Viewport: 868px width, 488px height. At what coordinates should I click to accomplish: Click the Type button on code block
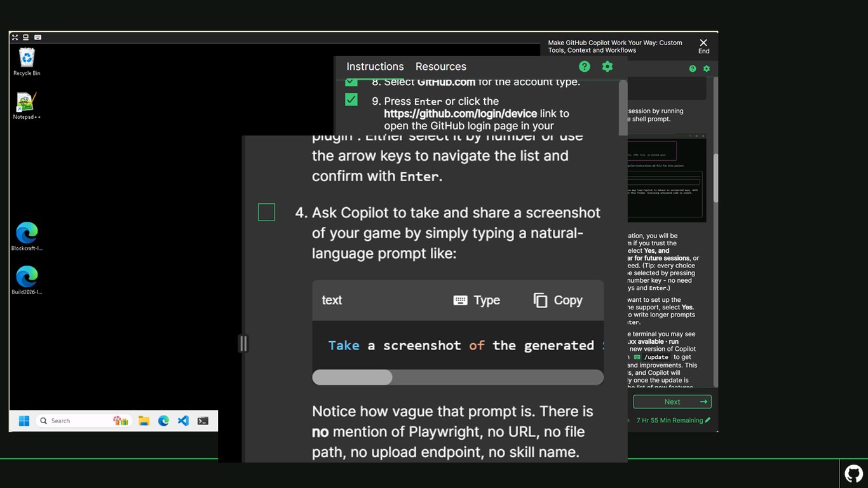click(x=477, y=301)
